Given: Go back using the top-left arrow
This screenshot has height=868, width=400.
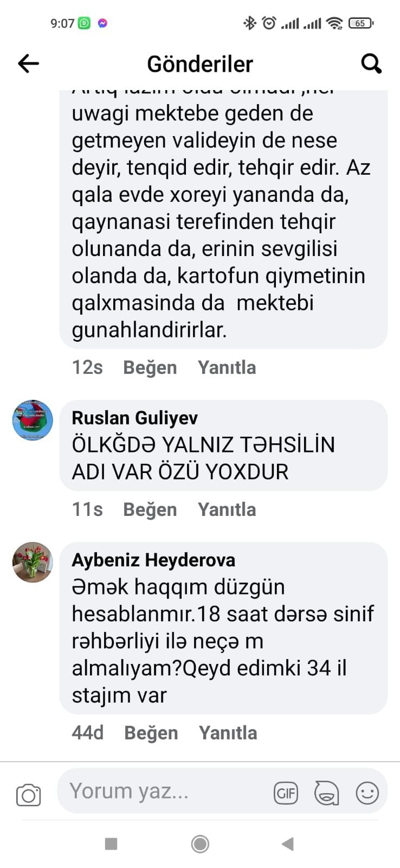Looking at the screenshot, I should pyautogui.click(x=28, y=63).
